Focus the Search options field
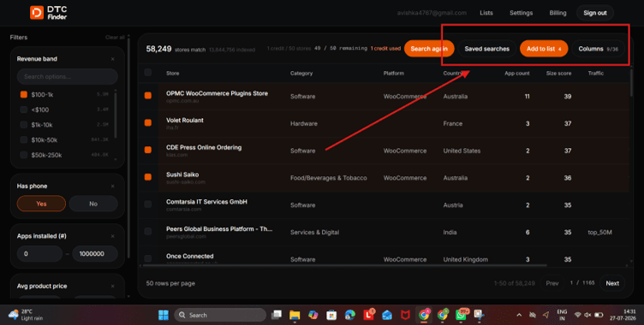Screen dimensions: 644x325 68,77
